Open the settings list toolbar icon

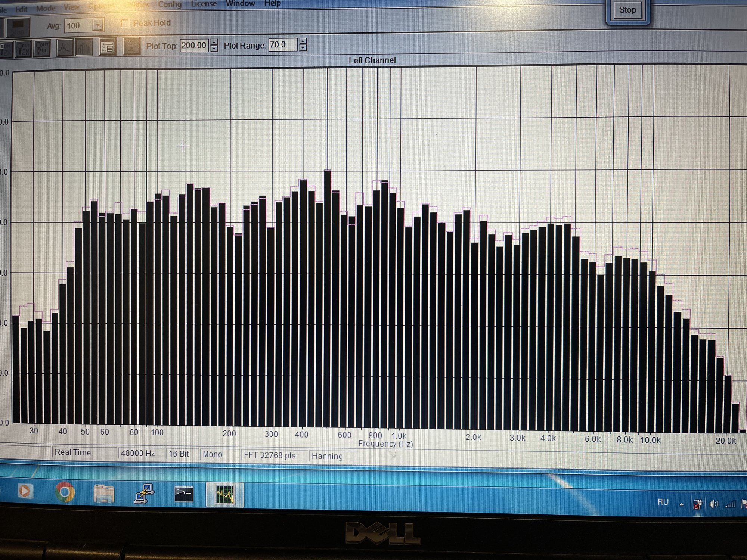coord(107,47)
